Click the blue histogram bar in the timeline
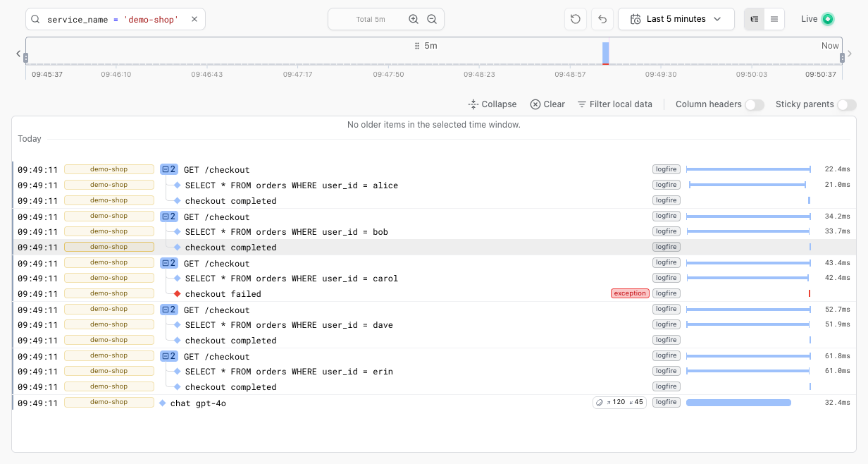 click(606, 53)
